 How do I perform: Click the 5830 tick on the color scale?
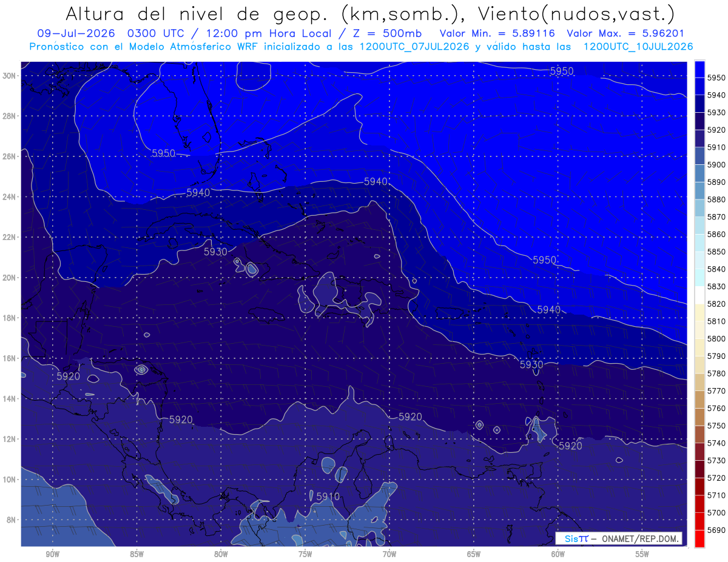tap(716, 286)
